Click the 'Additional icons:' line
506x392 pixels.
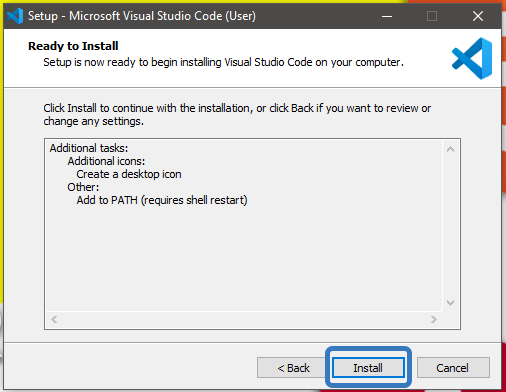coord(106,161)
